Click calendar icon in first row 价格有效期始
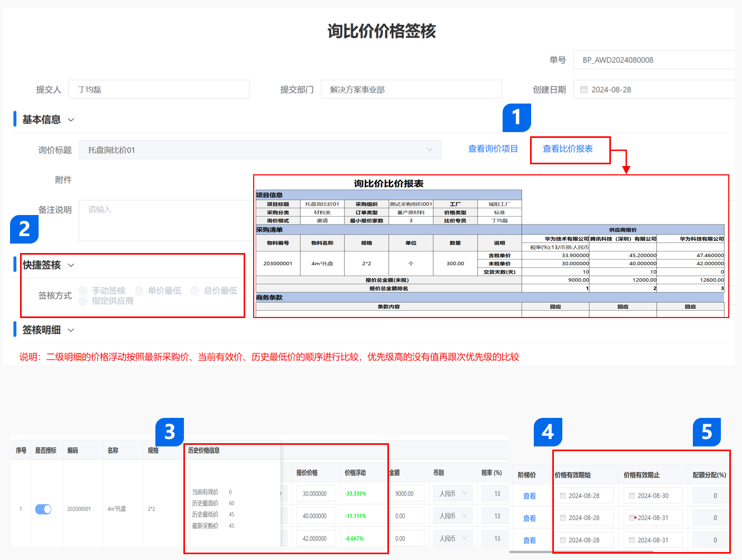This screenshot has width=742, height=560. (x=563, y=496)
